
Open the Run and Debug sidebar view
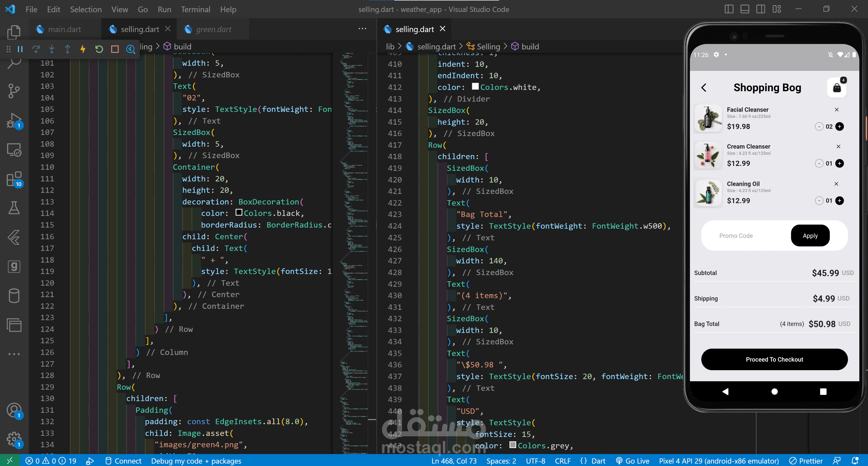[14, 120]
